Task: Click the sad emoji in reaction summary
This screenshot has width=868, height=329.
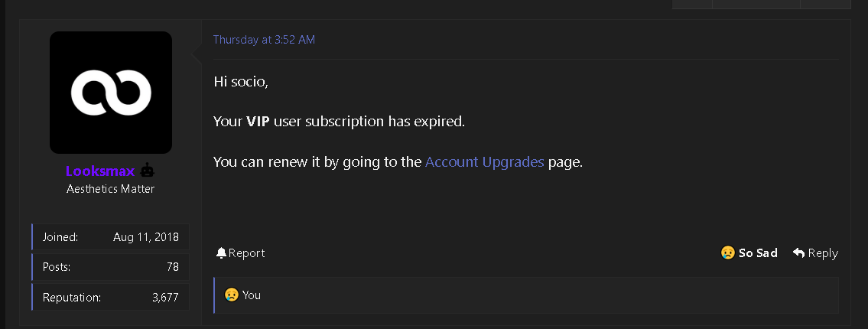Action: (x=232, y=295)
